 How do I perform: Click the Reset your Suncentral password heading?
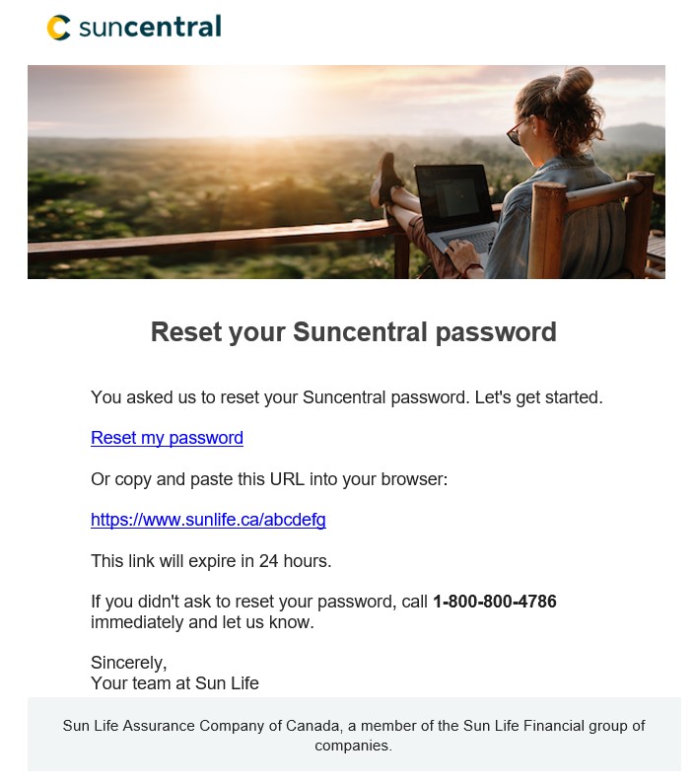[353, 332]
